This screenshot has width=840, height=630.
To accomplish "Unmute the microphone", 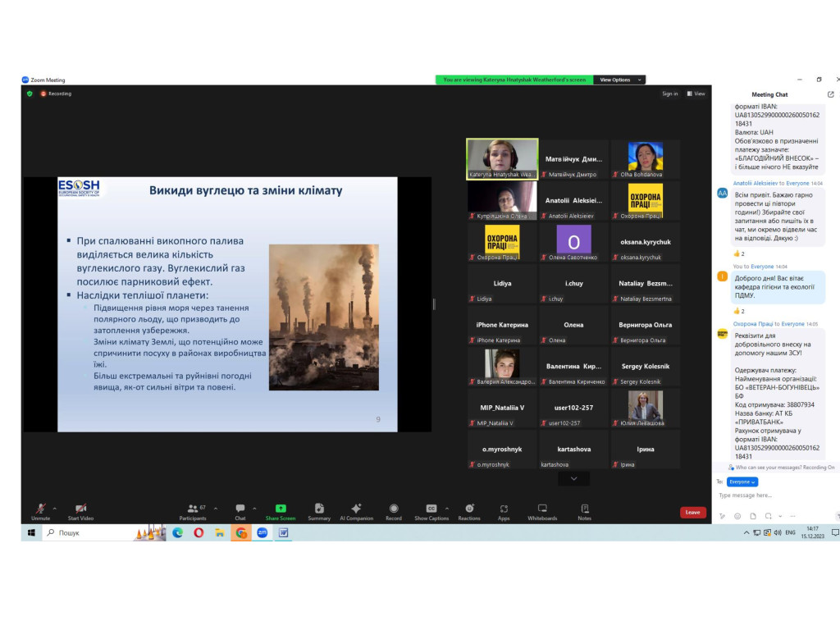I will [41, 512].
